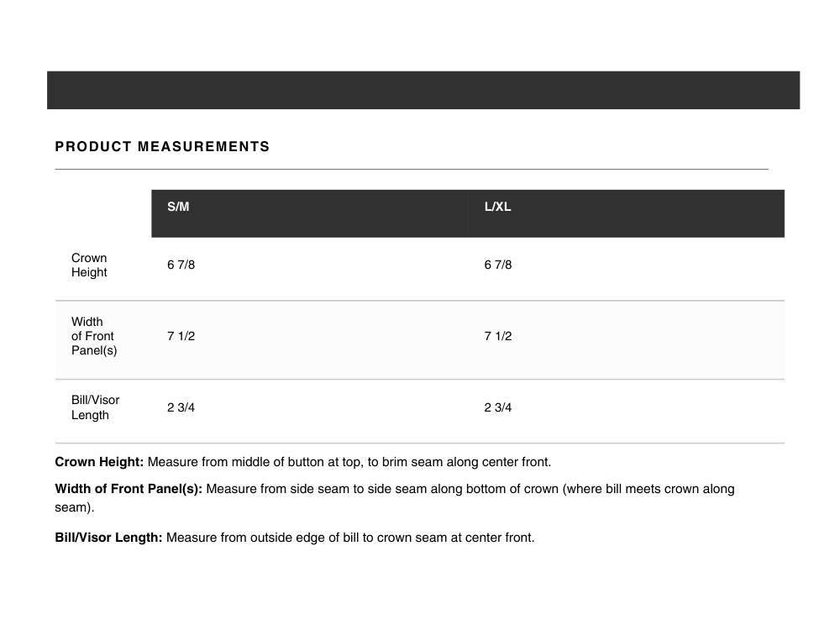Screen dimensions: 840x630
Task: Click the bold "Width of Front Panel(s):" term
Action: point(129,489)
